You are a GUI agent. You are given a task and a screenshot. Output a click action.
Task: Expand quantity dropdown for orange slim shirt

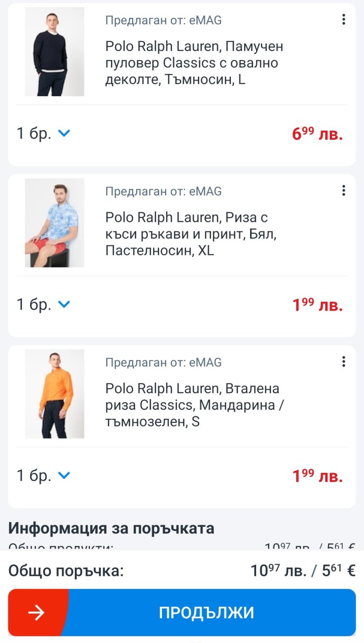(64, 475)
